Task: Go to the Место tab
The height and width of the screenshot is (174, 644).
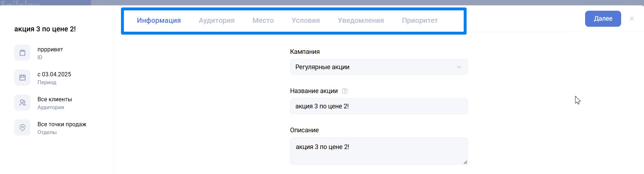Action: [263, 21]
